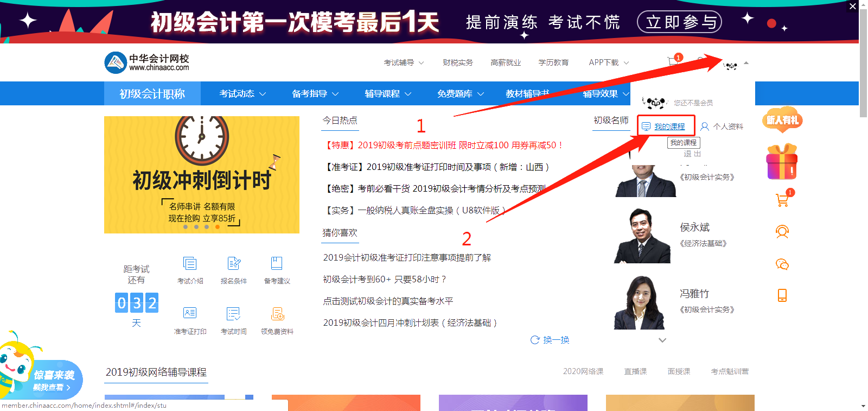
Task: Open the 【绝密】考前必看干货 link
Action: coord(435,188)
